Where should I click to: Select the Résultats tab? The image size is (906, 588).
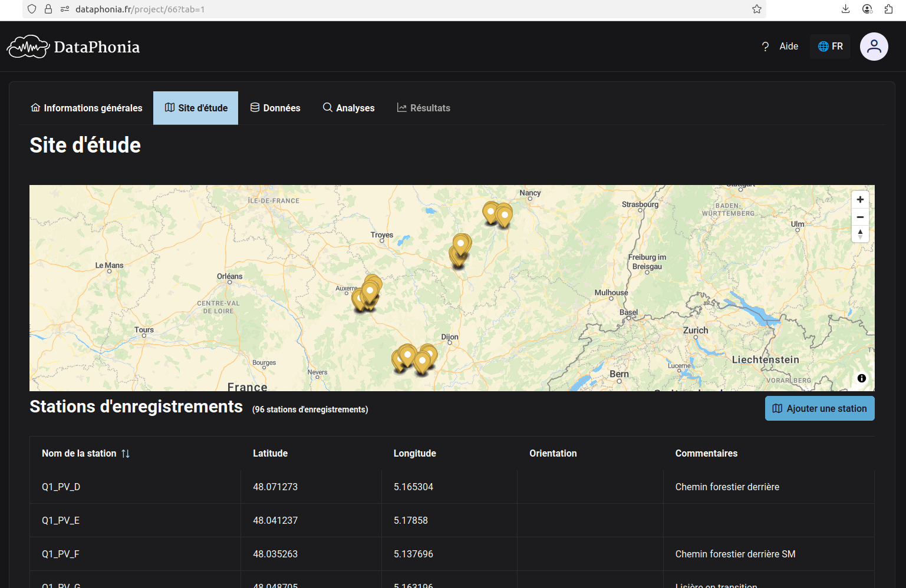(423, 108)
